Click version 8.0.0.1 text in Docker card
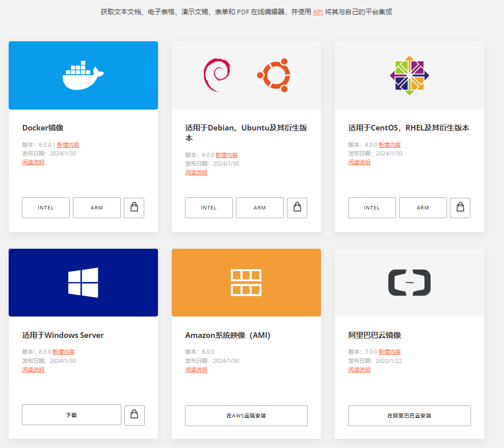 [x=47, y=145]
